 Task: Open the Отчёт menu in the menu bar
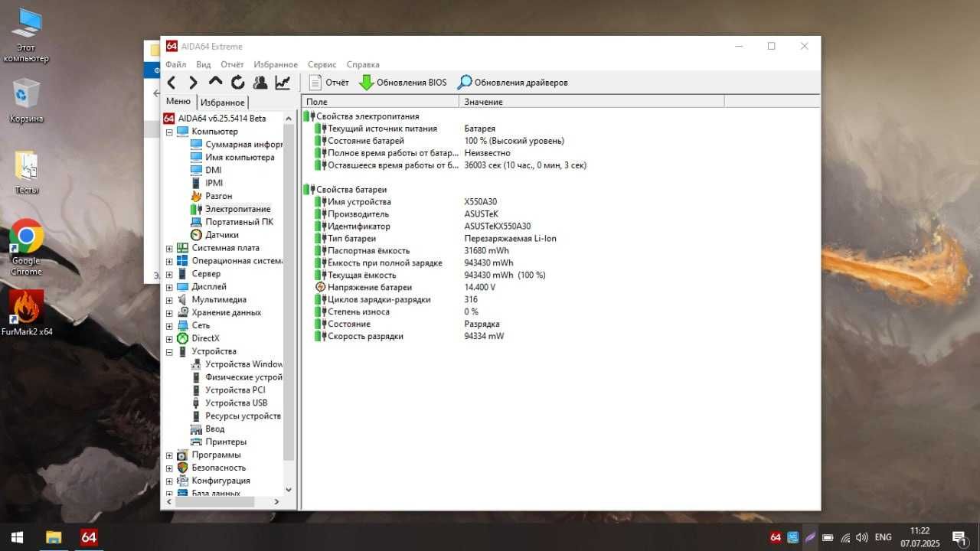pyautogui.click(x=232, y=65)
